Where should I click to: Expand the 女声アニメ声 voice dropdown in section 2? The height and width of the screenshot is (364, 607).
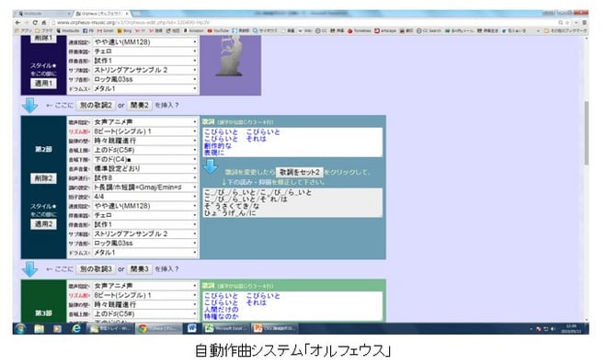(x=144, y=122)
